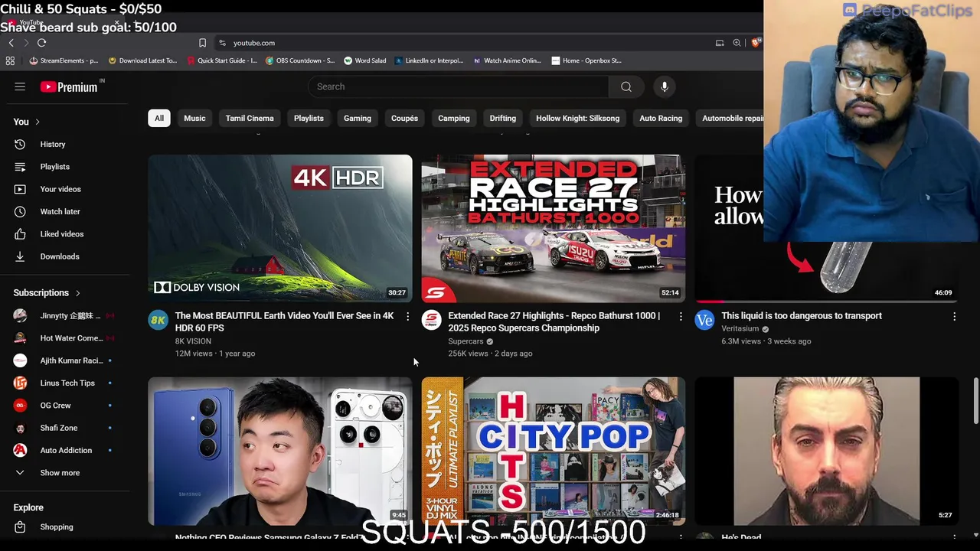Select the Coupés filter chip
This screenshot has width=980, height=551.
click(404, 118)
